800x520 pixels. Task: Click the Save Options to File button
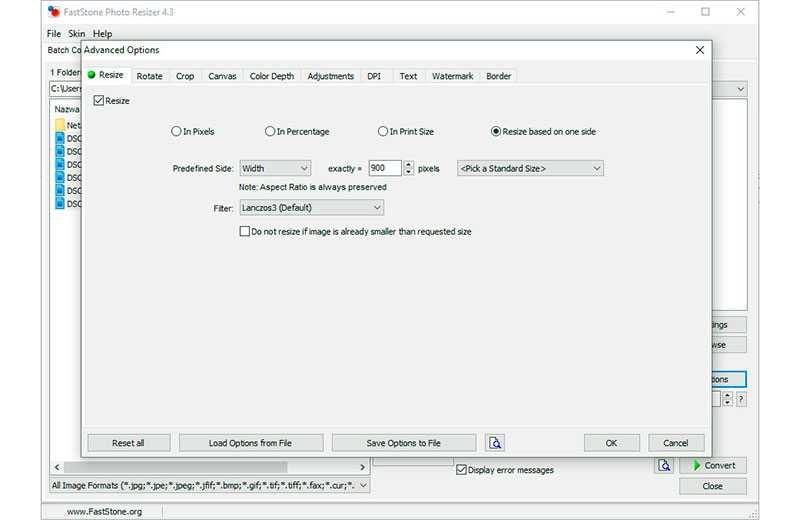click(404, 443)
